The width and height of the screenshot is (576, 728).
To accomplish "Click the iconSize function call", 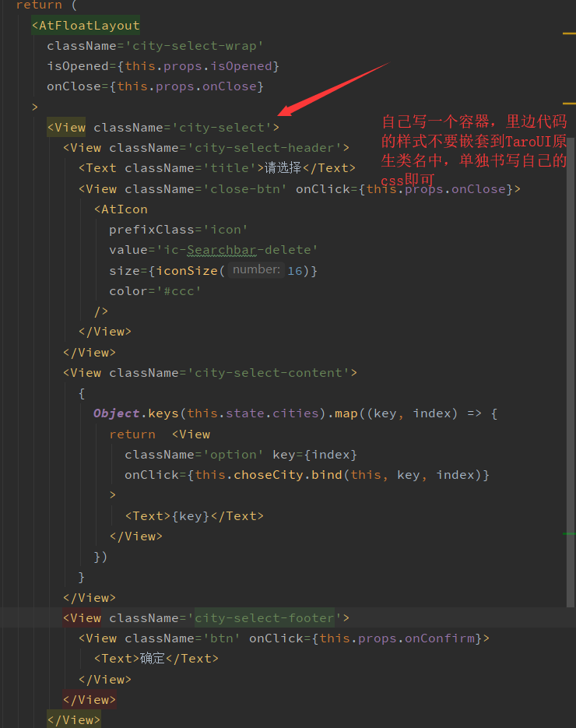I will 187,271.
